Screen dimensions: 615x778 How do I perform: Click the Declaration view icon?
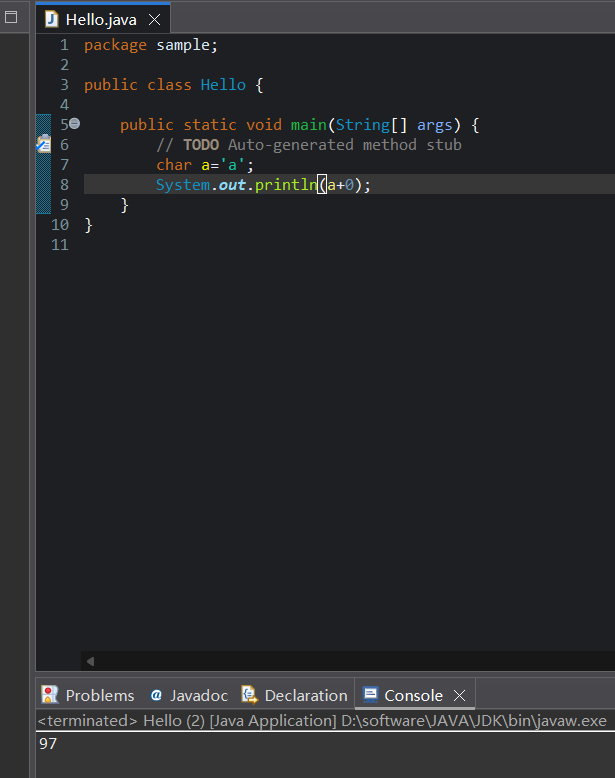(x=249, y=695)
